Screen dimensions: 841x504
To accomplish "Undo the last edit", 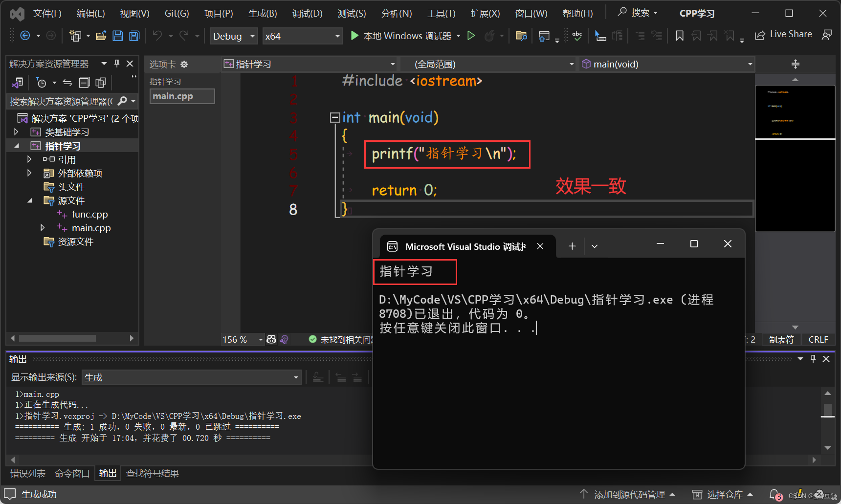I will click(x=157, y=36).
